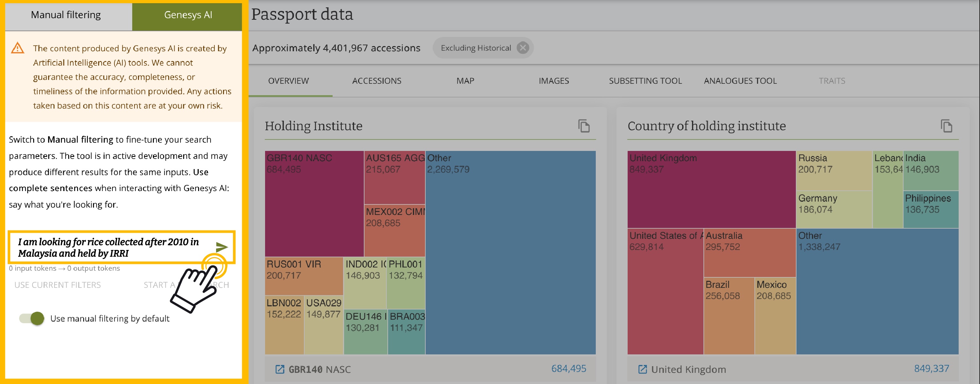The height and width of the screenshot is (384, 980).
Task: Select the Philippines country tile
Action: tap(931, 210)
